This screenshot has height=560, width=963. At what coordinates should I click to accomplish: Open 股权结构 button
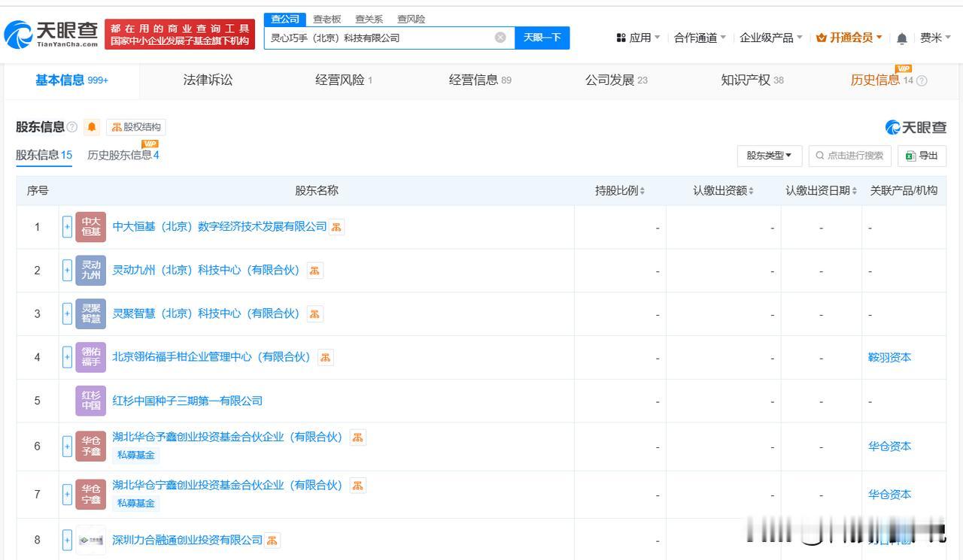tap(136, 127)
